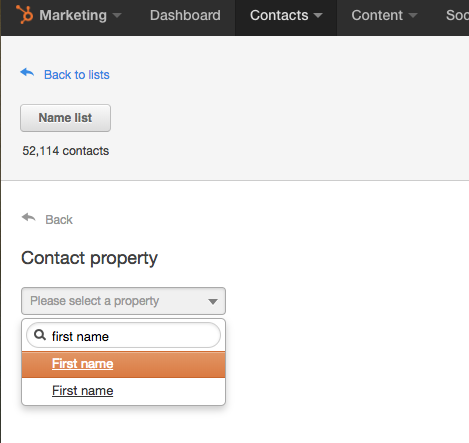Click the gray Back arrow icon

(x=29, y=218)
